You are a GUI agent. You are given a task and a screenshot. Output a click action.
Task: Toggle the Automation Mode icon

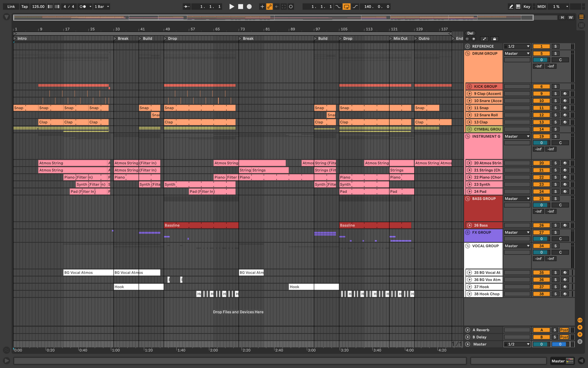484,39
